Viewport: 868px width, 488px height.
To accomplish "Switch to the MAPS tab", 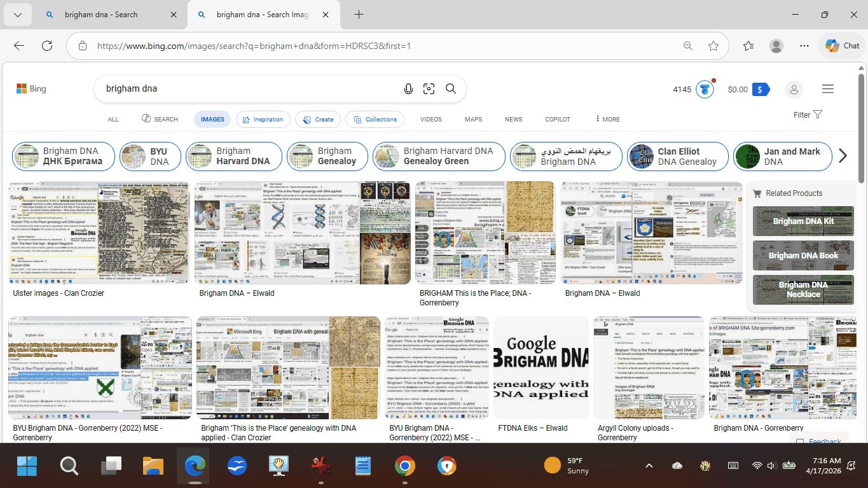I will [x=473, y=119].
